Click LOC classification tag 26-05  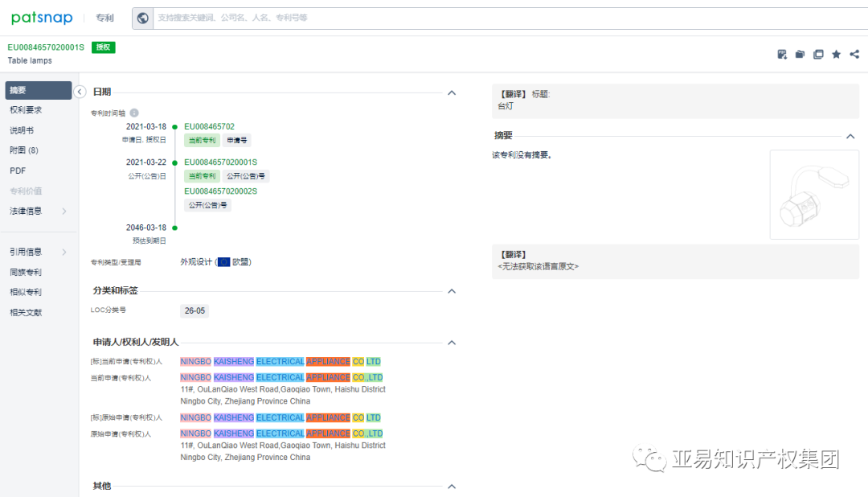pyautogui.click(x=194, y=311)
